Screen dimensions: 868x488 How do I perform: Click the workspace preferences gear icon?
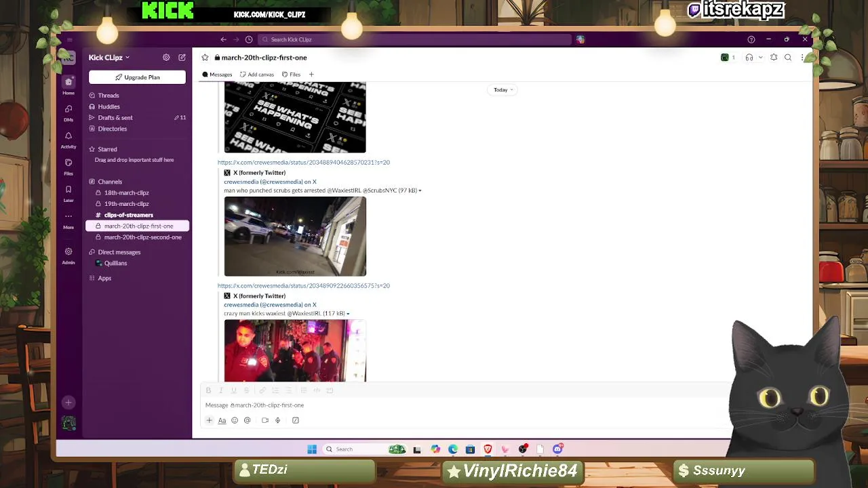click(x=166, y=58)
